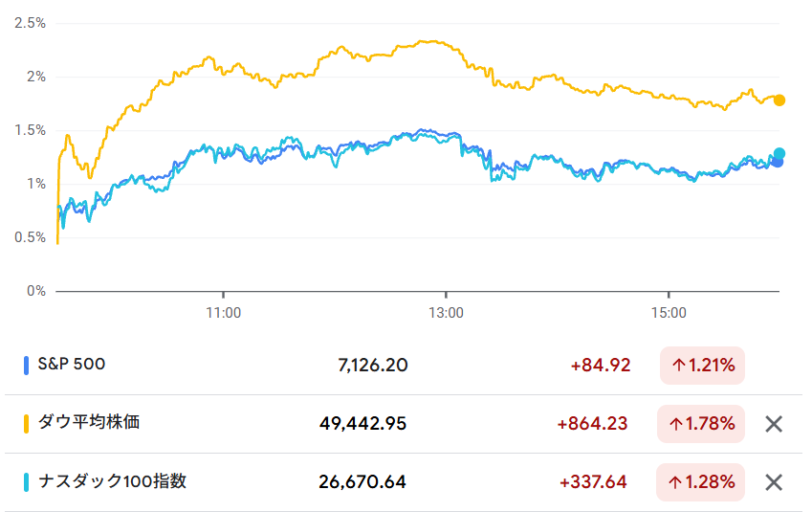The height and width of the screenshot is (512, 812).
Task: Click the yellow Dow endpoint dot on chart
Action: point(779,100)
